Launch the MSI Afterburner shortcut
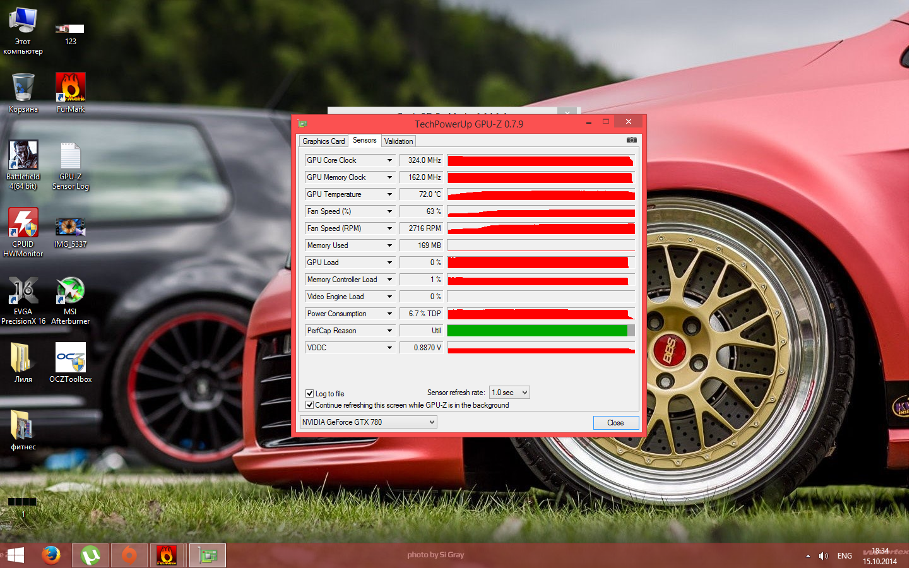Viewport: 924px width, 568px height. click(70, 300)
